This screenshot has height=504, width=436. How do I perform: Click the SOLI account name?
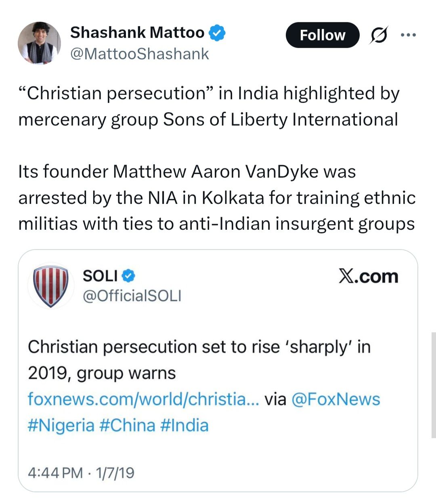tap(100, 276)
